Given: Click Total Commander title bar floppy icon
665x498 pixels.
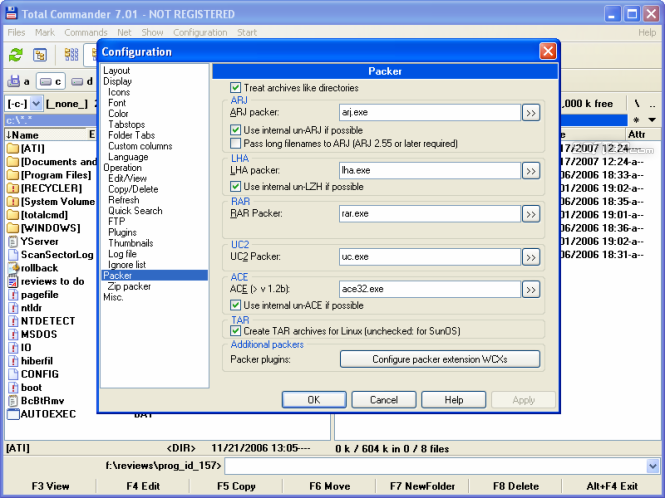Looking at the screenshot, I should pyautogui.click(x=11, y=13).
